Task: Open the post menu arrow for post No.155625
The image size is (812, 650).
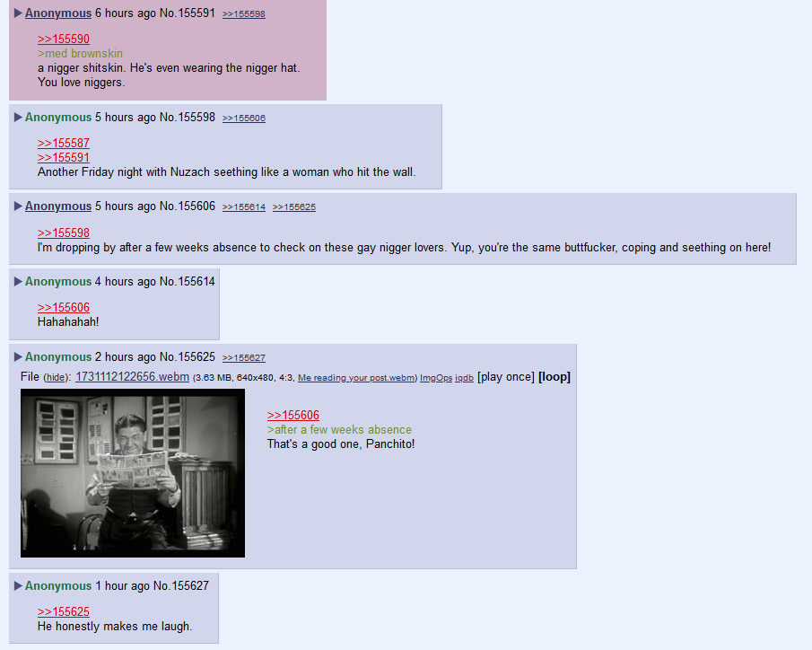Action: point(18,356)
